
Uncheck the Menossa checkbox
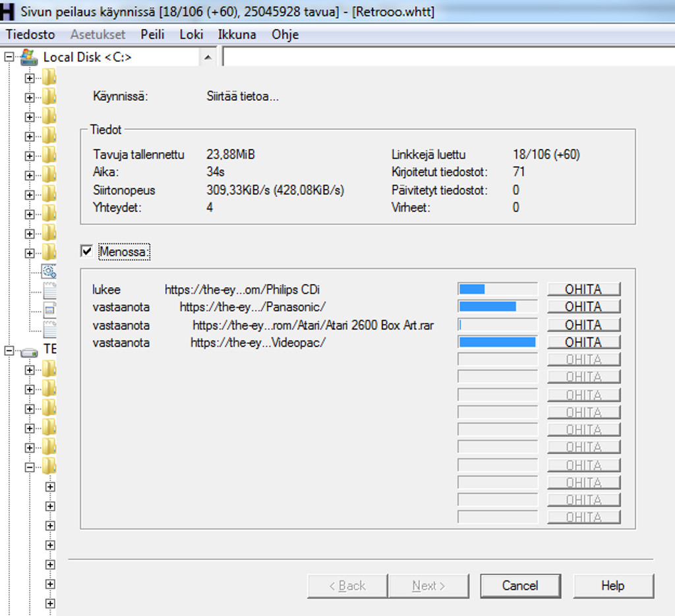pos(86,251)
